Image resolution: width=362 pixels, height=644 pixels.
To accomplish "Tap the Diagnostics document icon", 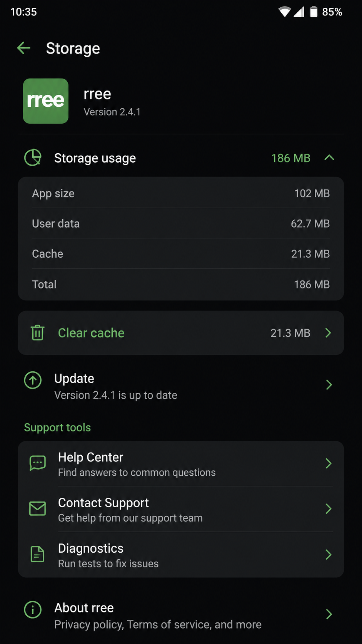I will pos(38,554).
